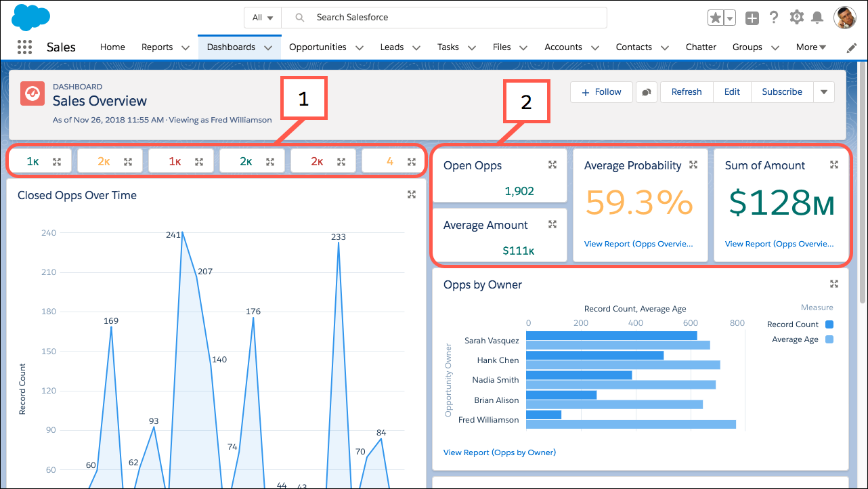Open the Leads tab dropdown chevron
Screen dimensions: 868x489
416,47
